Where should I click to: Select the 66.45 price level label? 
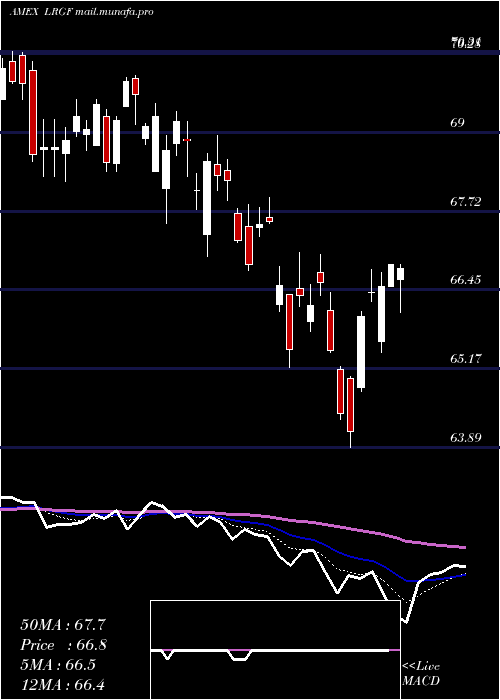pyautogui.click(x=466, y=280)
